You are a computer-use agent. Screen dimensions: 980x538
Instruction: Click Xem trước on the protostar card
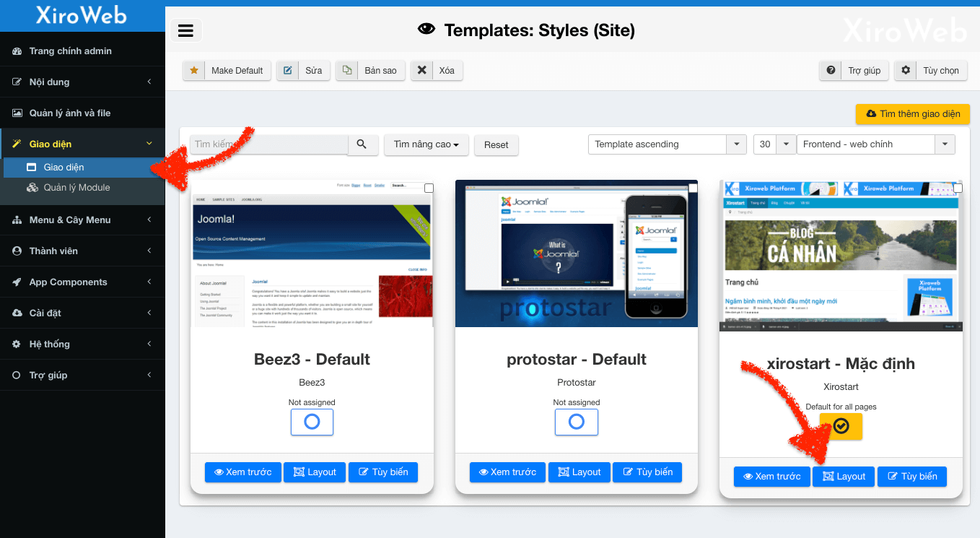click(507, 472)
